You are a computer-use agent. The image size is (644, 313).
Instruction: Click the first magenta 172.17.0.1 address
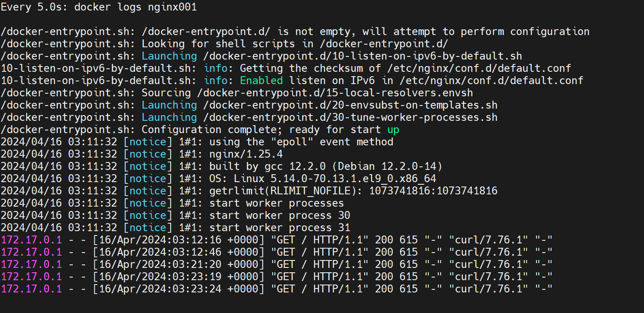31,240
